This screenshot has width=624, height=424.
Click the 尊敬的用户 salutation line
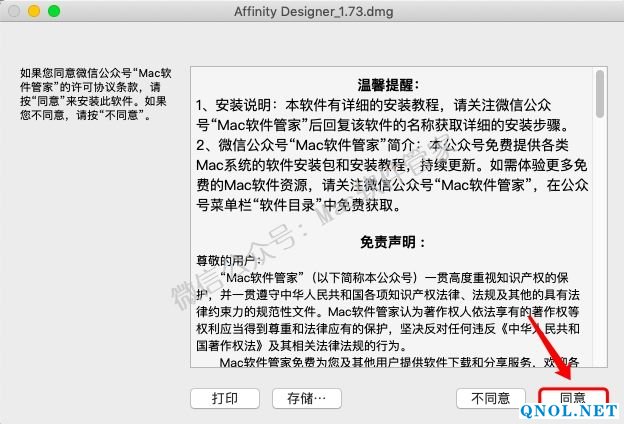coord(220,258)
